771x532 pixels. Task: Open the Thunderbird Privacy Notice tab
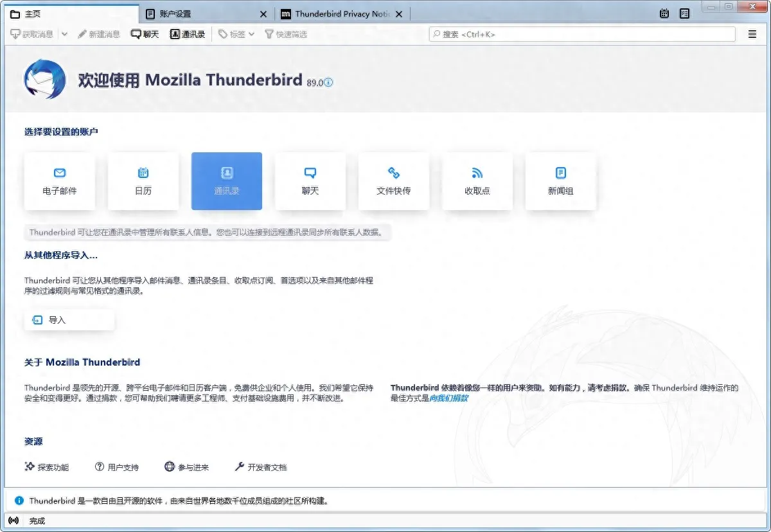coord(342,13)
